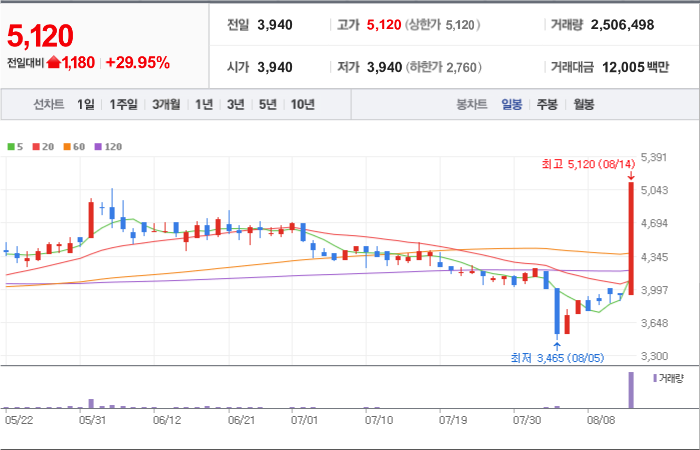Click the 거래량 legend in volume panel
Screen dimensions: 700x450
click(668, 379)
